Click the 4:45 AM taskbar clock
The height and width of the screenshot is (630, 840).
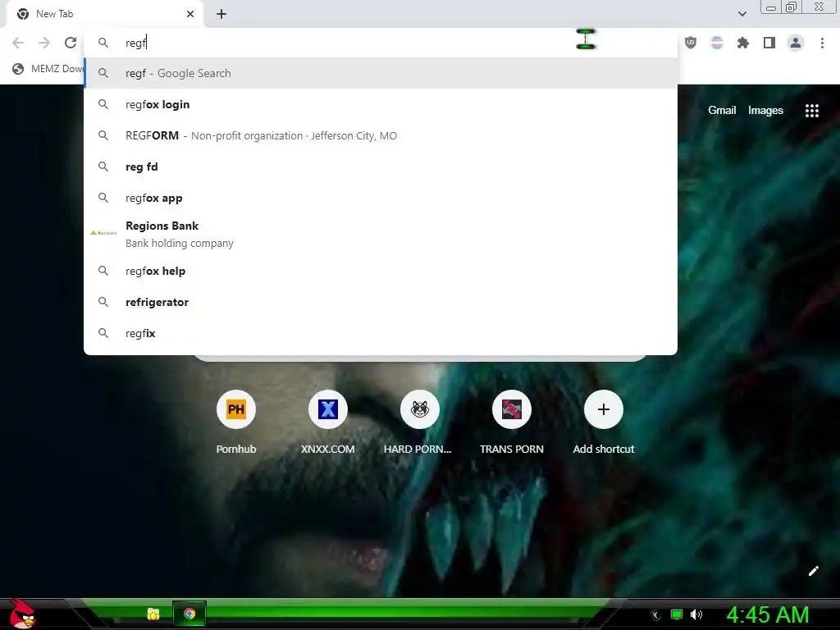click(x=767, y=614)
